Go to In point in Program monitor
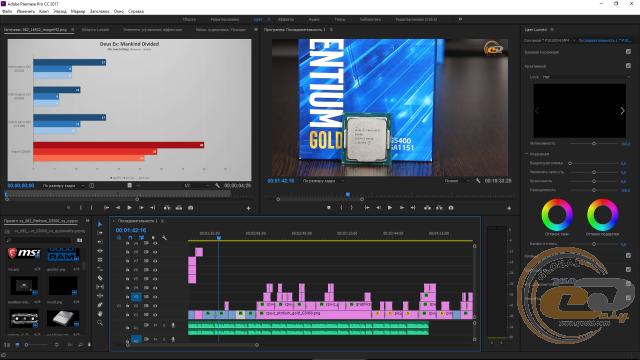 click(x=367, y=208)
